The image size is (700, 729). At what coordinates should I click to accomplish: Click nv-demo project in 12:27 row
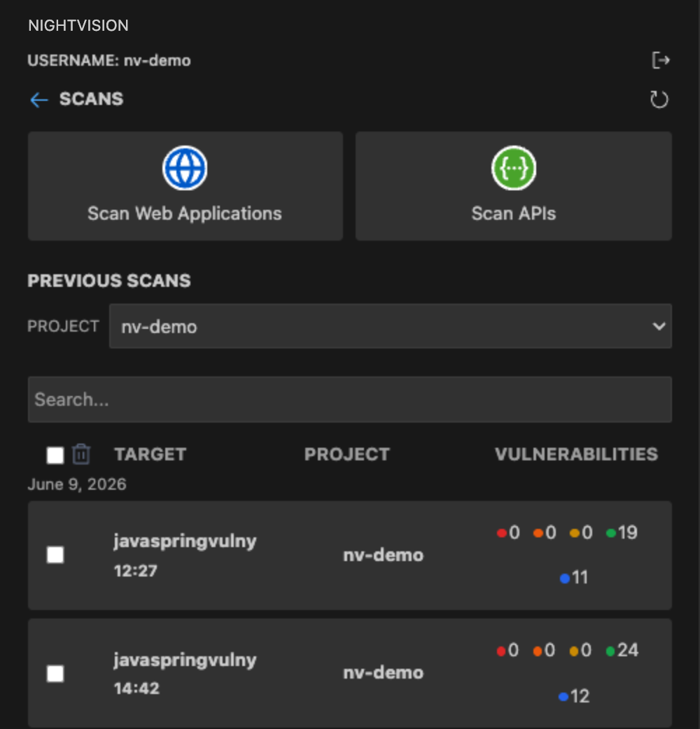tap(384, 555)
